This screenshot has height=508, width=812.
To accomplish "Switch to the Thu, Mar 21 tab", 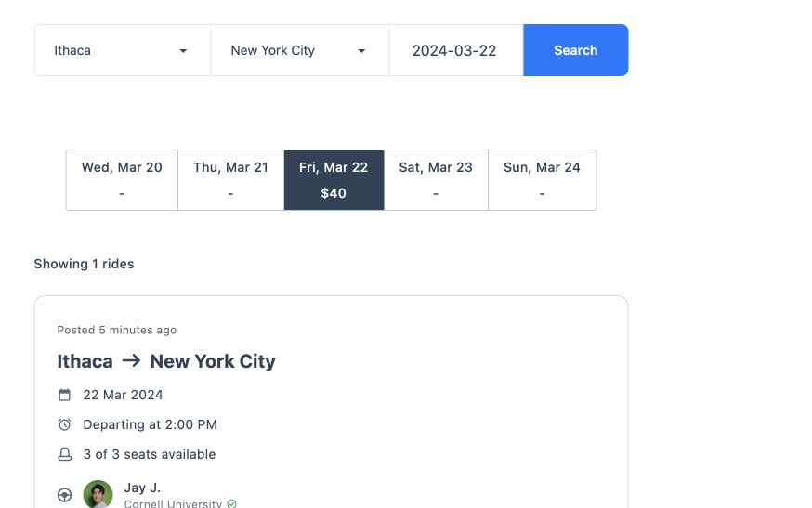I will point(231,180).
